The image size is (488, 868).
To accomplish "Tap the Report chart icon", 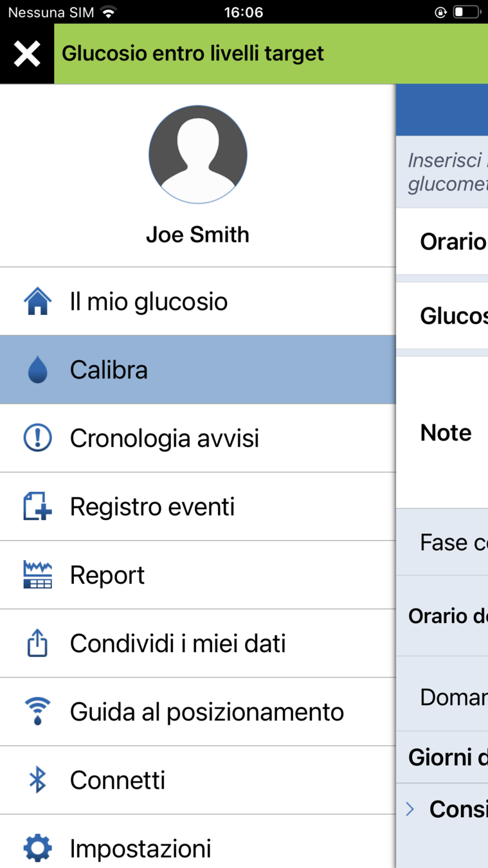I will 37,575.
